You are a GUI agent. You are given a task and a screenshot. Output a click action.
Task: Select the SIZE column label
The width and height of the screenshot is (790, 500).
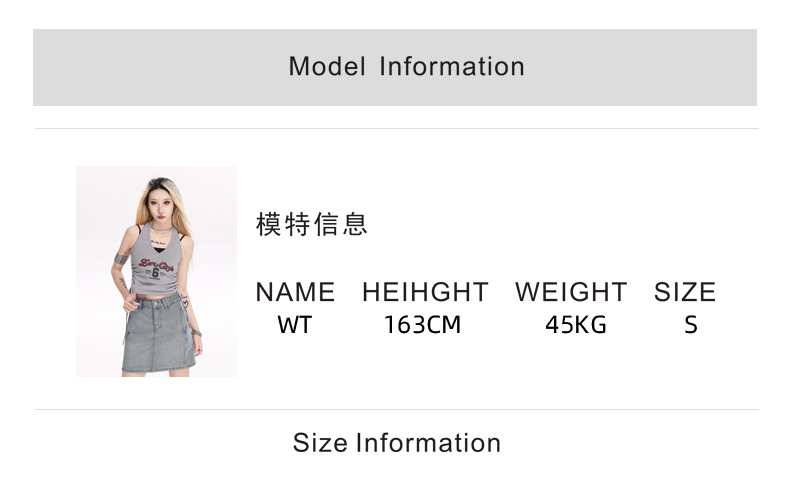(685, 292)
